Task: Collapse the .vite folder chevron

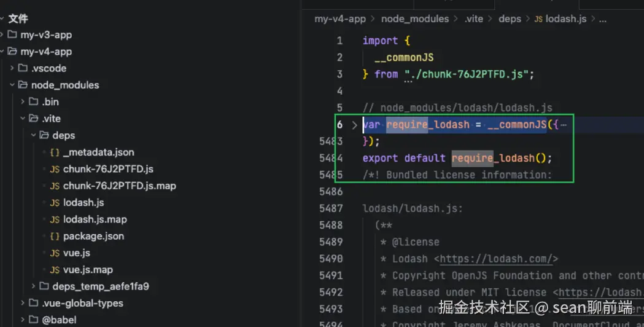Action: pos(23,119)
